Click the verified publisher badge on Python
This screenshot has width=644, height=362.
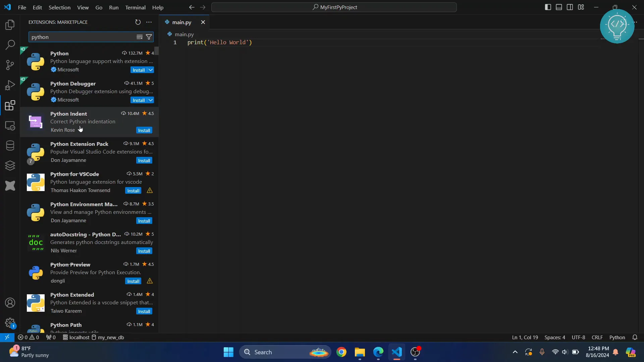click(x=54, y=69)
